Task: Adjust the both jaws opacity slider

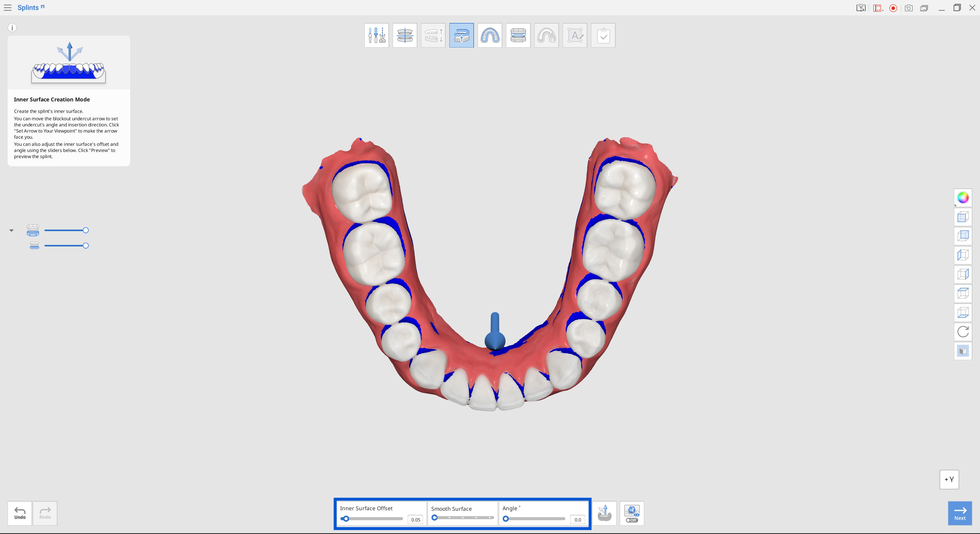Action: 66,230
